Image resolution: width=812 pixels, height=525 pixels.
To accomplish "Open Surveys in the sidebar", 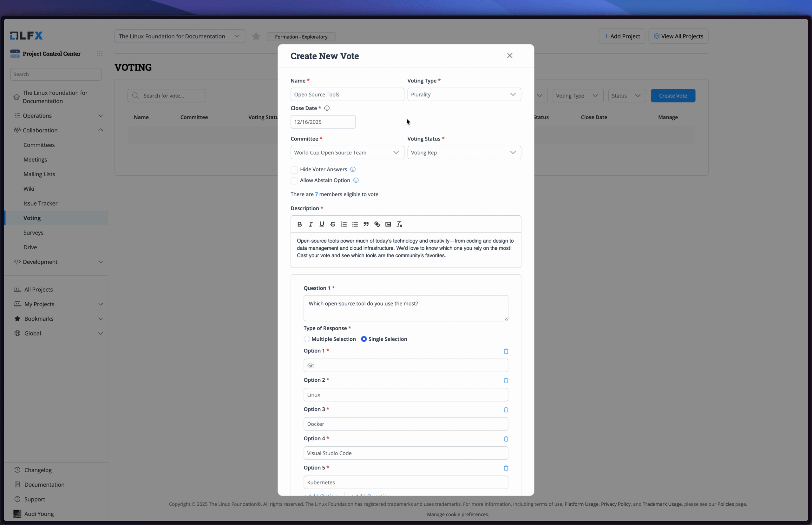I will coord(33,233).
